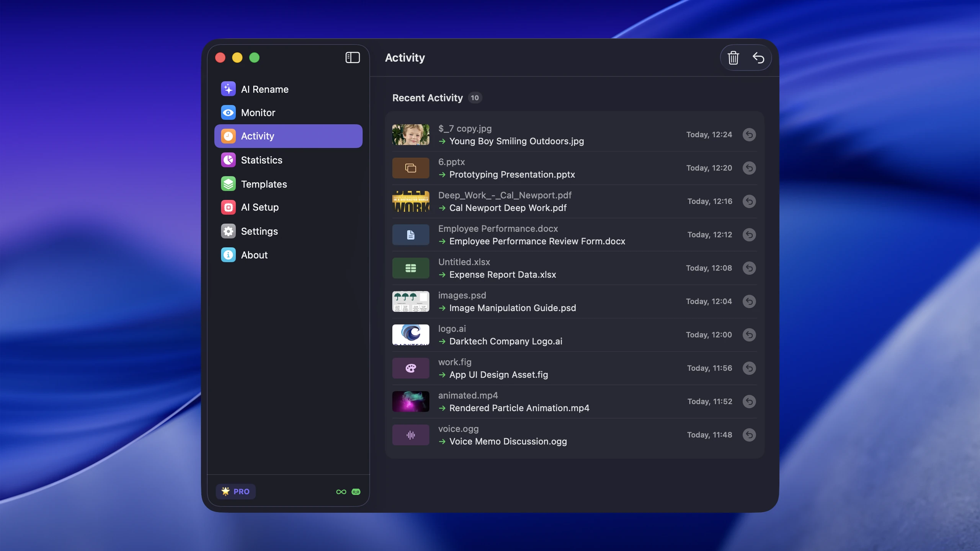Open the About page

pyautogui.click(x=288, y=255)
